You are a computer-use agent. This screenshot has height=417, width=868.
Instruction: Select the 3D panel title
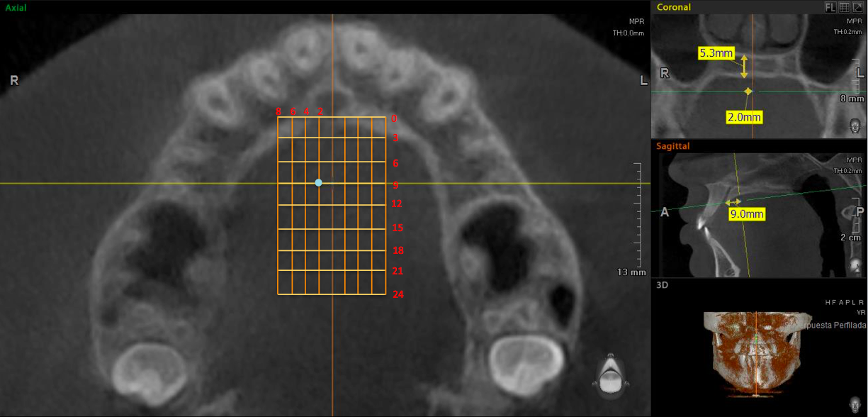point(663,285)
